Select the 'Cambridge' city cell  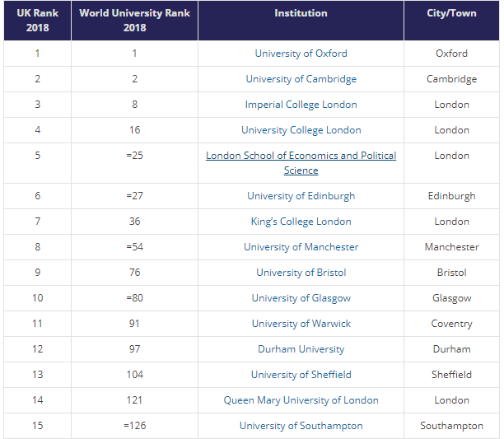(x=451, y=79)
